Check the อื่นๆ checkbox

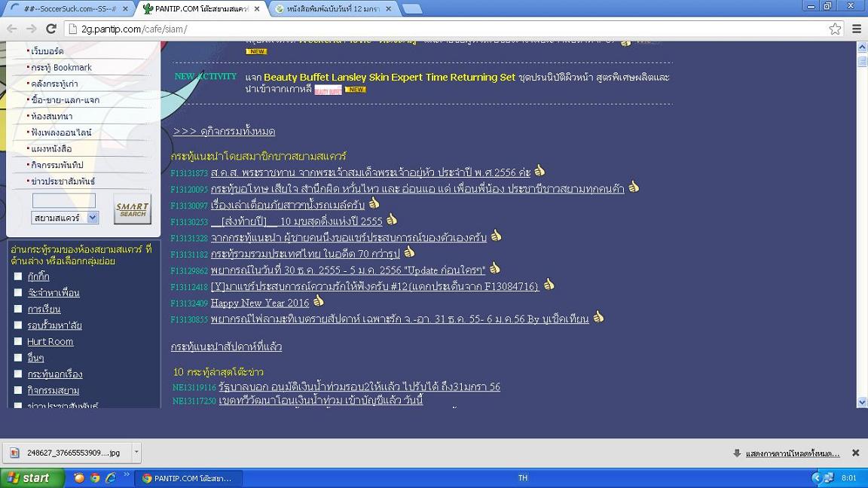[x=18, y=358]
